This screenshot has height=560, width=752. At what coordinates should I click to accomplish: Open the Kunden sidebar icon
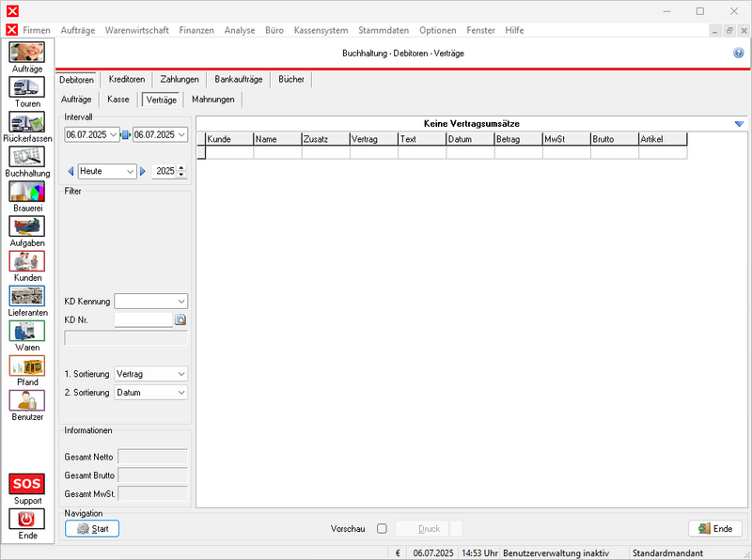pos(26,261)
